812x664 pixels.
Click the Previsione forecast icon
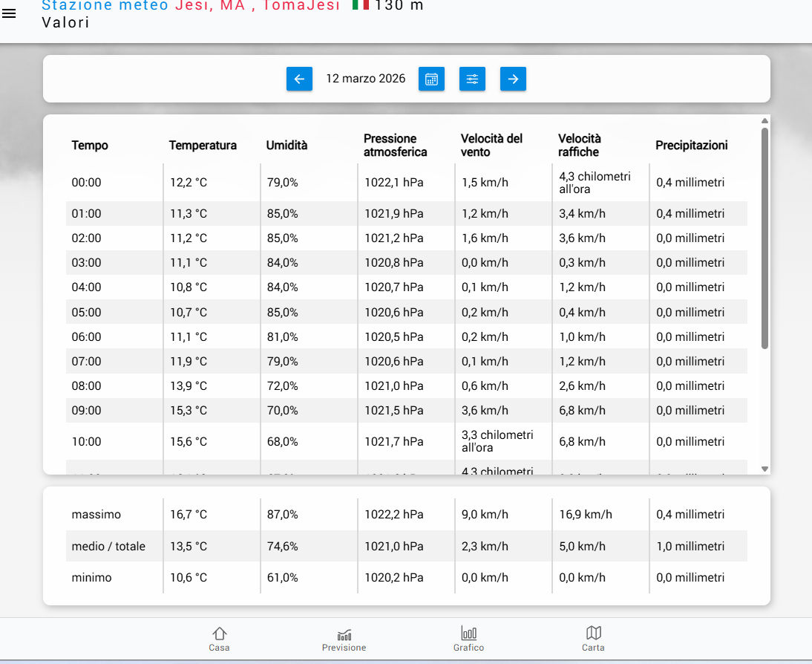(x=344, y=634)
